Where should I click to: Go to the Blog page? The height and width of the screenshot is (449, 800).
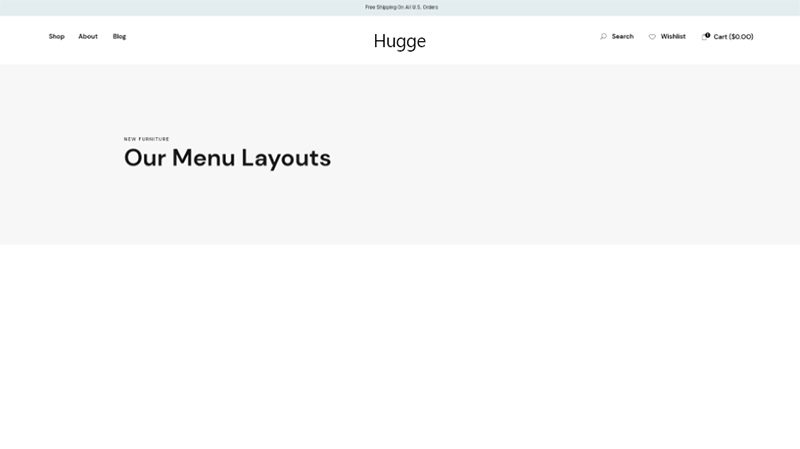[x=119, y=36]
